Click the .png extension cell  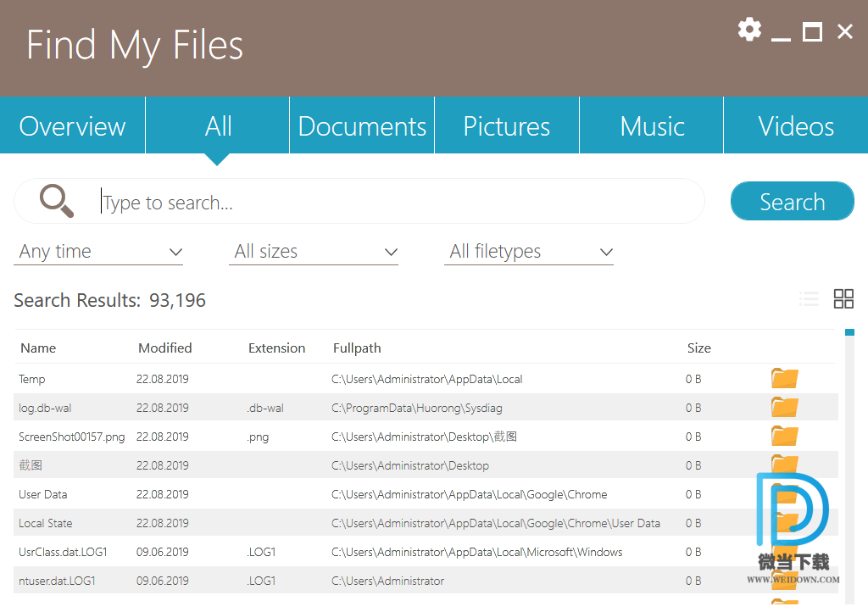258,437
